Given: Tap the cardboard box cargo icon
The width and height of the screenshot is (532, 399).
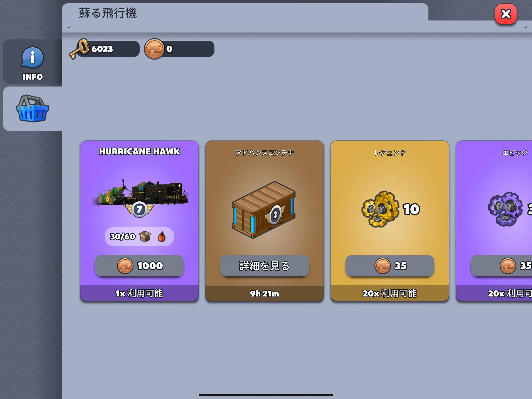Looking at the screenshot, I should click(145, 237).
